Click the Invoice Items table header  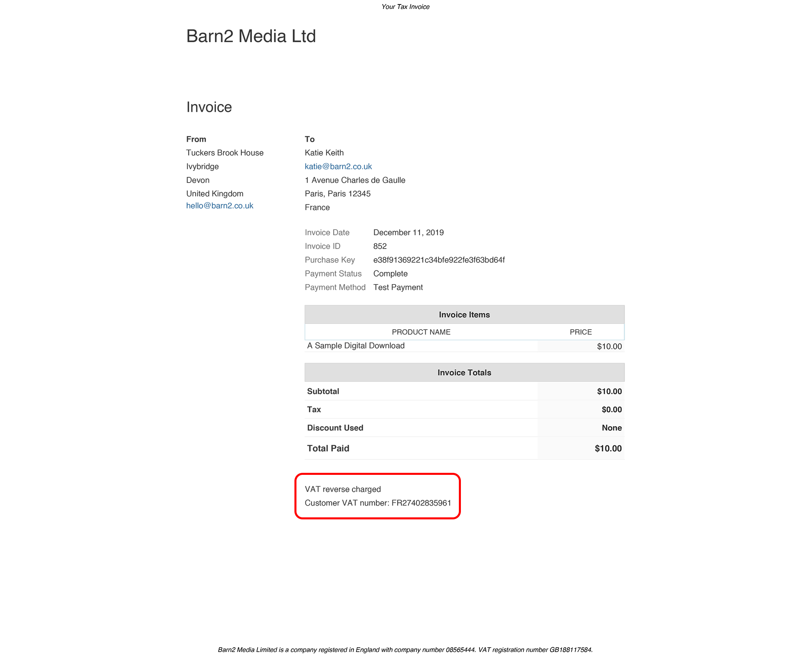coord(464,315)
